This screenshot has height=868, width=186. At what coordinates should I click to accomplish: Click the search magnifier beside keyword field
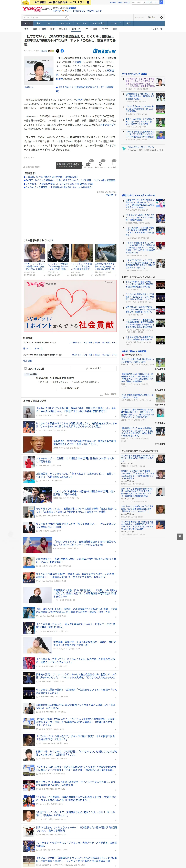pyautogui.click(x=66, y=18)
